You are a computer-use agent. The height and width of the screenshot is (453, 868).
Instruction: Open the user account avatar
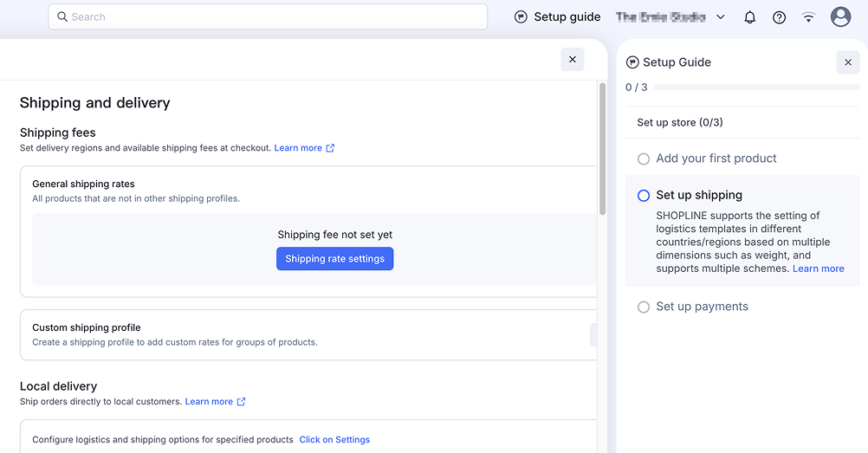[840, 17]
